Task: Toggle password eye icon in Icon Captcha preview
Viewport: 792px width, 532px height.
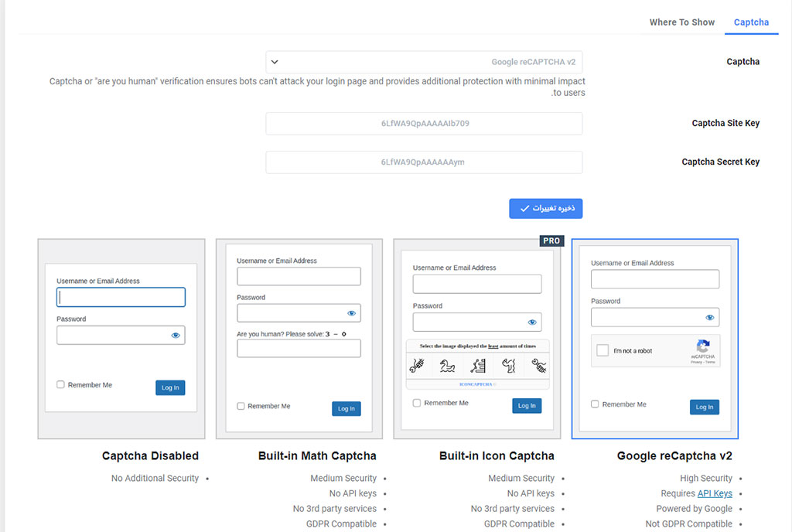Action: click(x=532, y=322)
